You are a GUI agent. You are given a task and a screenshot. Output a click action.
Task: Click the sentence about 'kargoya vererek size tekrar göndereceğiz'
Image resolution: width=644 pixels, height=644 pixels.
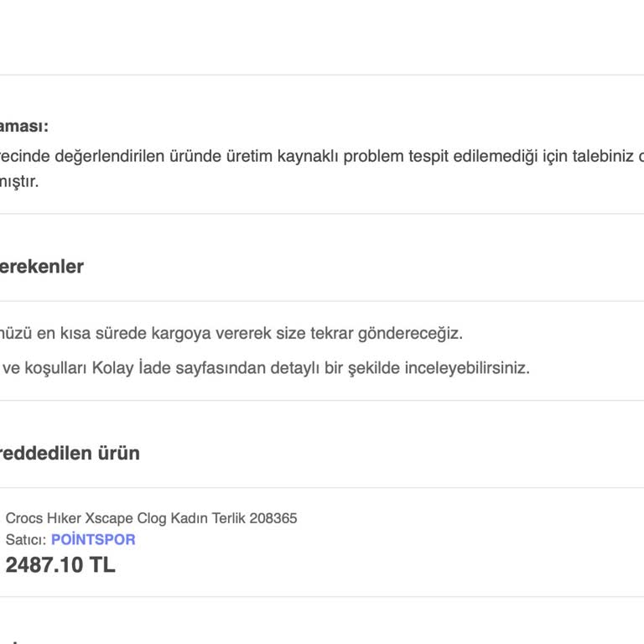click(231, 333)
